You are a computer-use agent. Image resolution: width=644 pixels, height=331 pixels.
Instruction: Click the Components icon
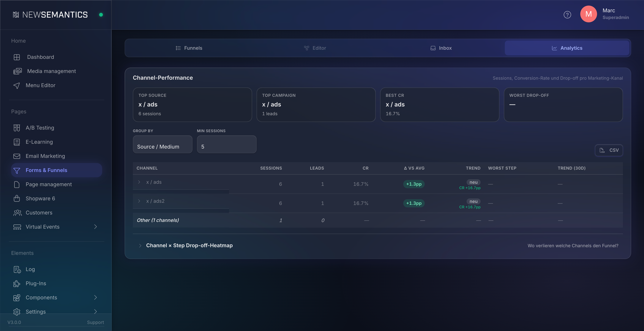(17, 297)
